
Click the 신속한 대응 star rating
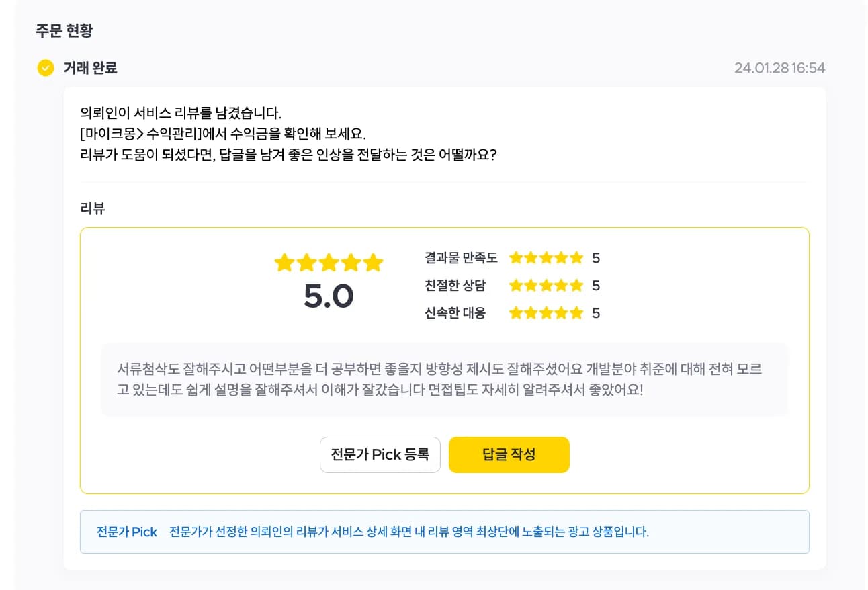point(546,313)
